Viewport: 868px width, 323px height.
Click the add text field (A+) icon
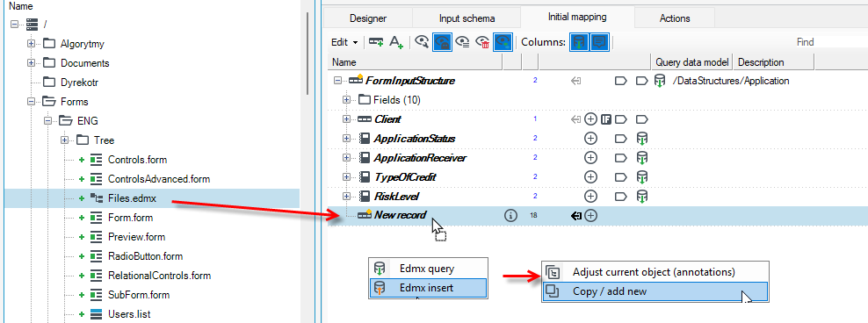[x=395, y=42]
